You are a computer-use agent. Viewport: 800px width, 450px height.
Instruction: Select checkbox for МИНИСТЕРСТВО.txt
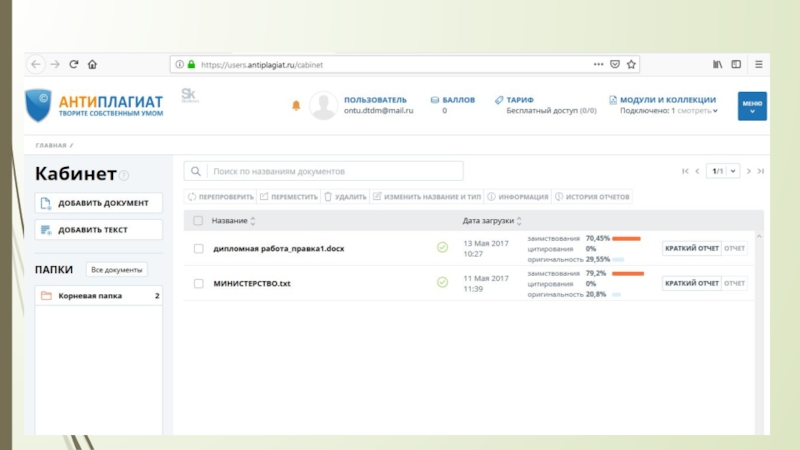click(x=198, y=283)
